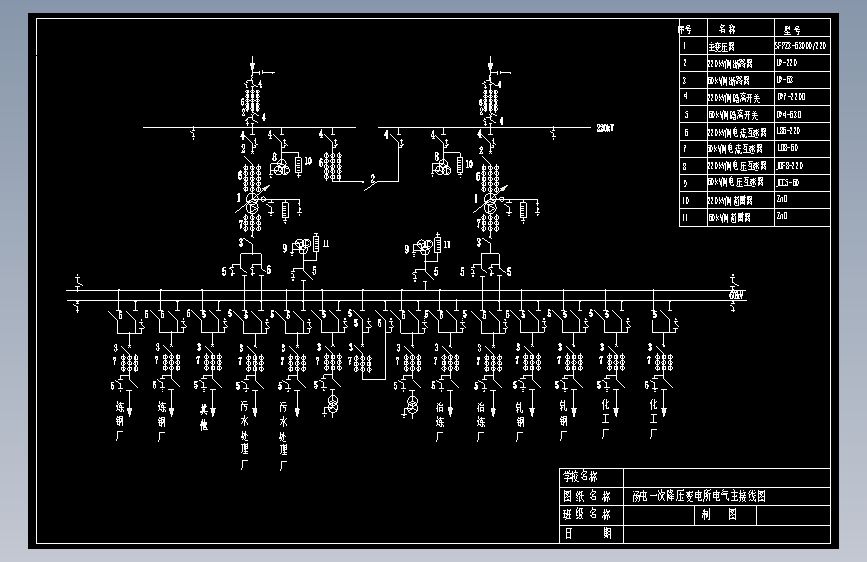Click the right 60kV voltage transformer symbol labeled 9
This screenshot has height=562, width=867.
pyautogui.click(x=425, y=246)
